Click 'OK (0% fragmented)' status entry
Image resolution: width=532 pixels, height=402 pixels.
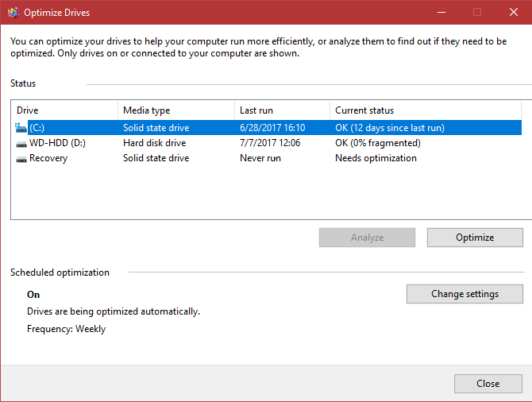tap(378, 143)
